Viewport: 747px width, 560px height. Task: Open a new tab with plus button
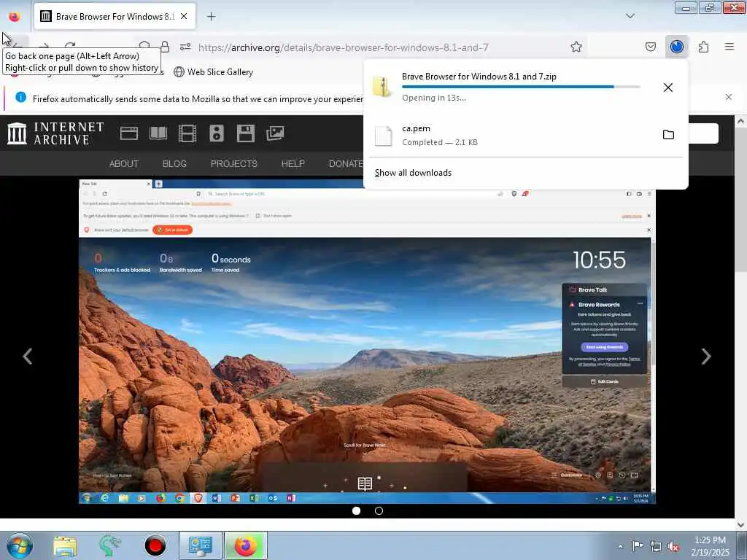[x=211, y=17]
